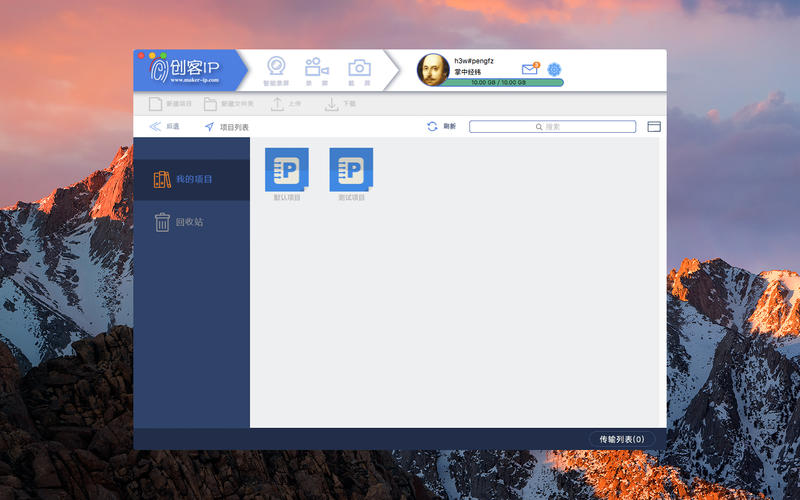
Task: Refresh the project list
Action: click(x=441, y=126)
